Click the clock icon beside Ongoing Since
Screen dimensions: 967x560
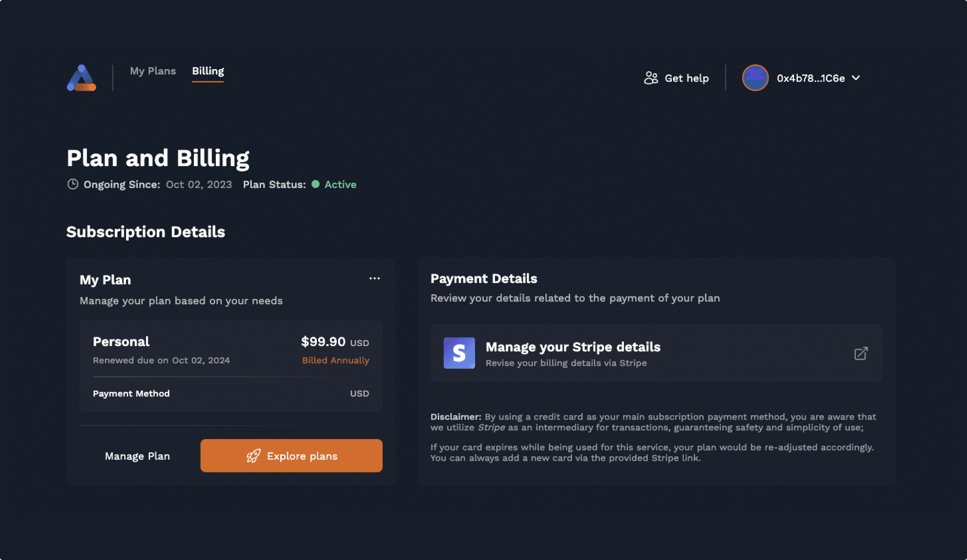point(73,184)
